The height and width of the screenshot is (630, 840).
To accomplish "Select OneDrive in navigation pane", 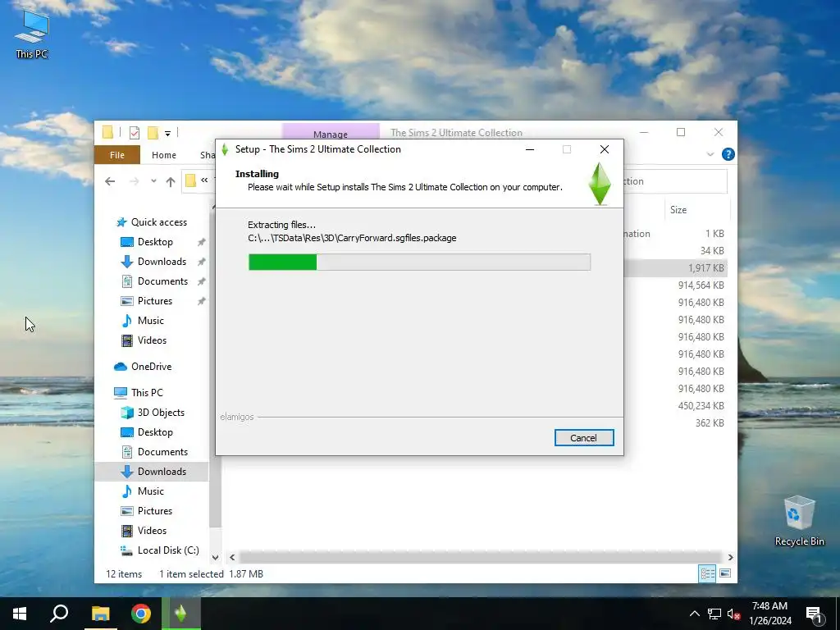I will coord(143,367).
